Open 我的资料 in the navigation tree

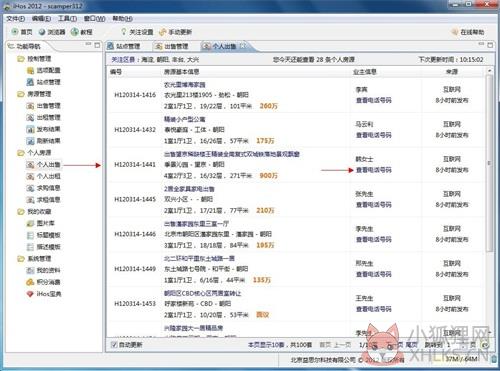(44, 270)
